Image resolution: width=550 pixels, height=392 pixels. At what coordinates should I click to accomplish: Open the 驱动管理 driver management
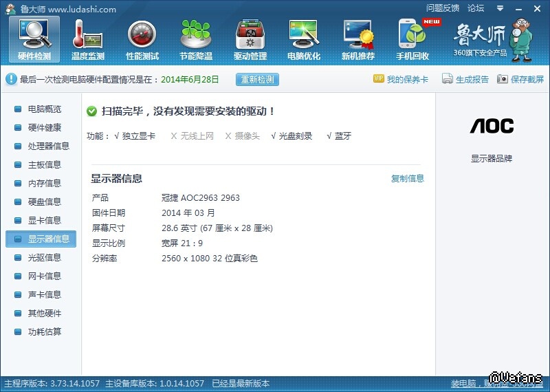(250, 39)
